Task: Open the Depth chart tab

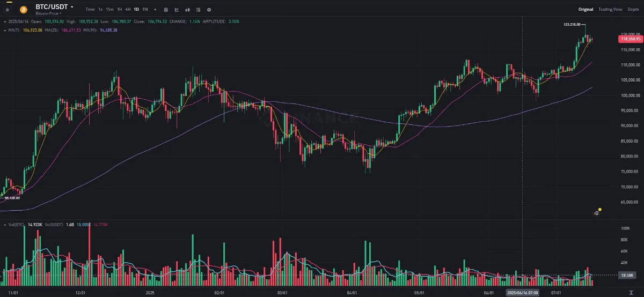Action: pos(633,10)
